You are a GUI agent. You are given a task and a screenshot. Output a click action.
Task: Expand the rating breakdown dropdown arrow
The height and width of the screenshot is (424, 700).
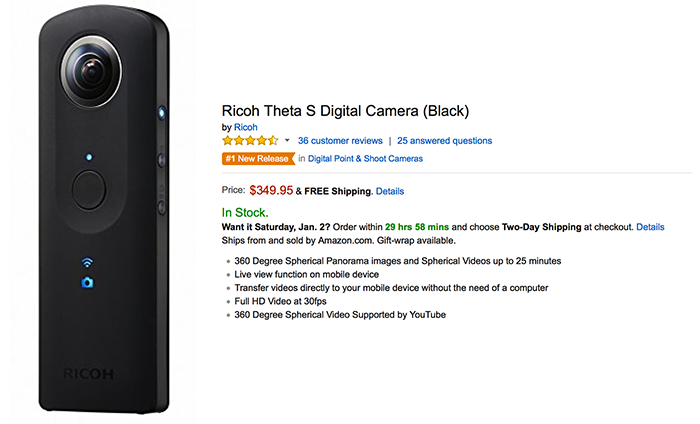[287, 141]
